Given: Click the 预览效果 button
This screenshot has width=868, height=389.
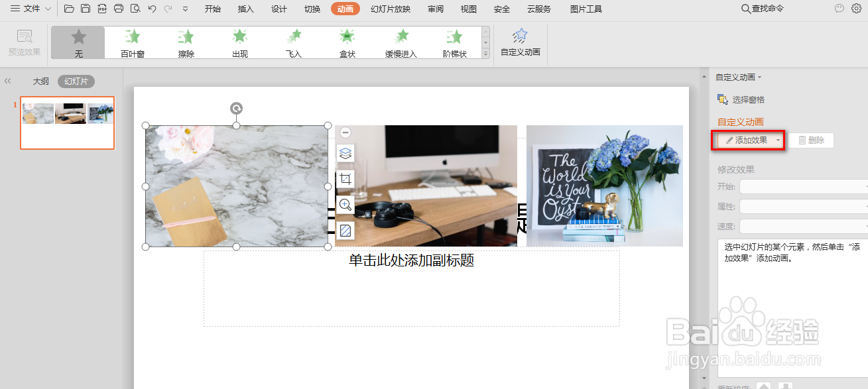Looking at the screenshot, I should click(x=25, y=43).
